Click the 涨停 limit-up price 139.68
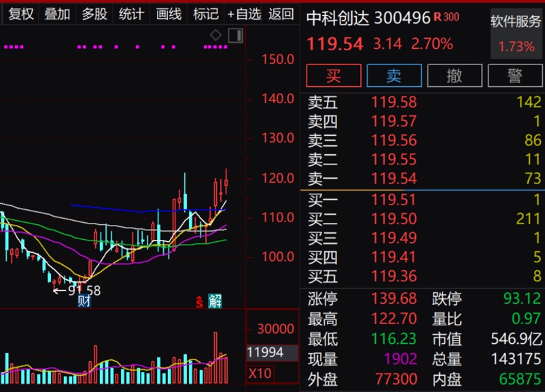This screenshot has height=392, width=545. (x=394, y=298)
